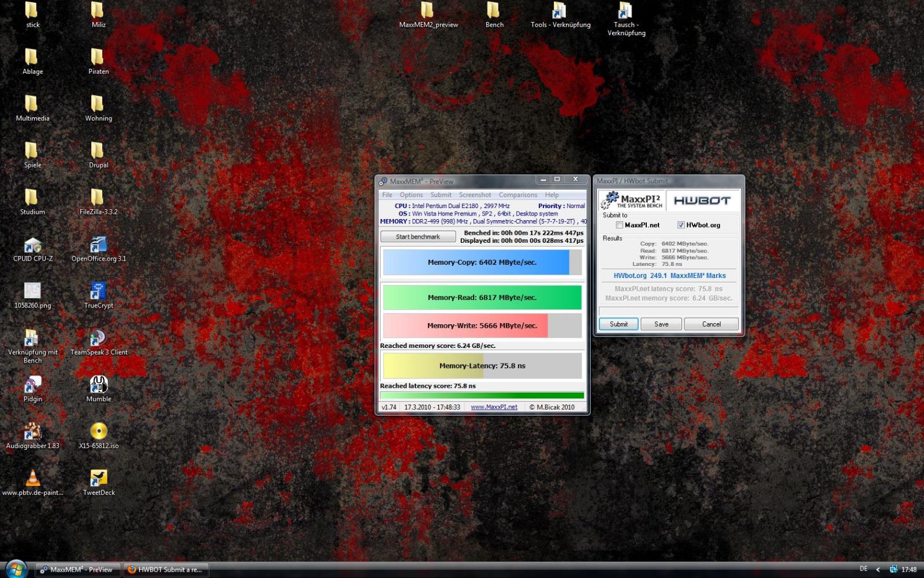
Task: Open the Spiele folder
Action: click(32, 155)
